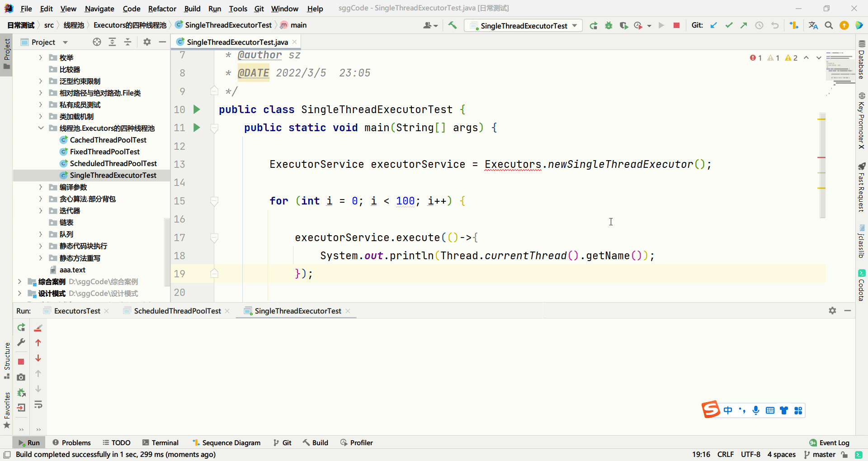Image resolution: width=868 pixels, height=461 pixels.
Task: Expand the 综合案例 module
Action: click(19, 281)
